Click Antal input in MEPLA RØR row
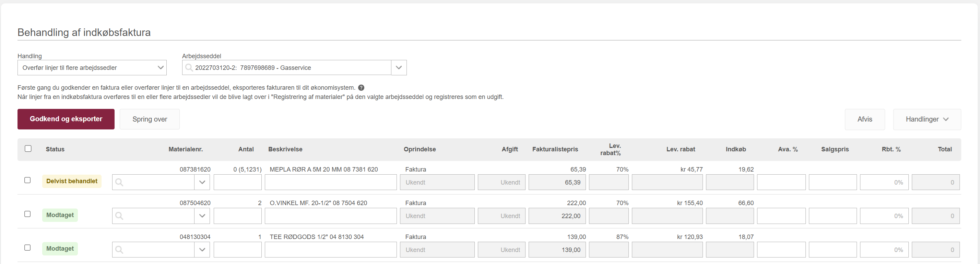This screenshot has height=264, width=980. coord(238,182)
